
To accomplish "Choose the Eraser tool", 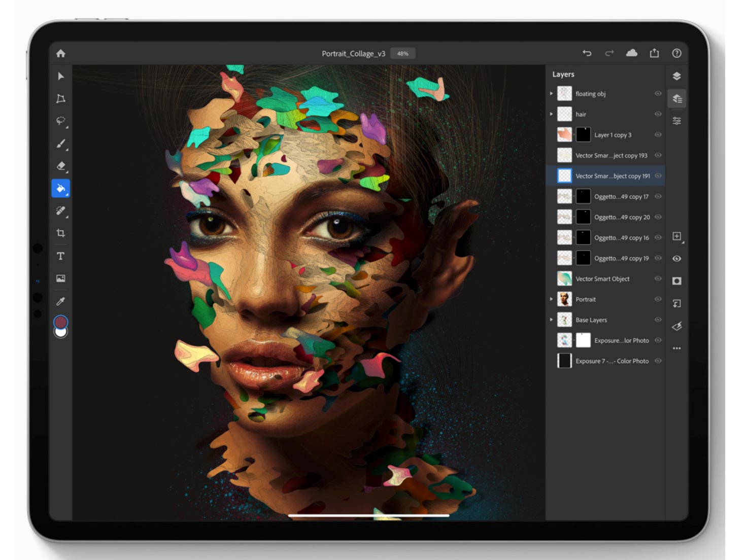I will pyautogui.click(x=61, y=166).
